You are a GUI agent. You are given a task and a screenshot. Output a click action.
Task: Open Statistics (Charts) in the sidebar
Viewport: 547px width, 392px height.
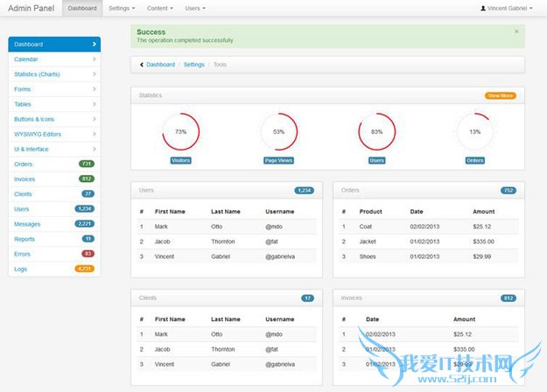tap(54, 74)
